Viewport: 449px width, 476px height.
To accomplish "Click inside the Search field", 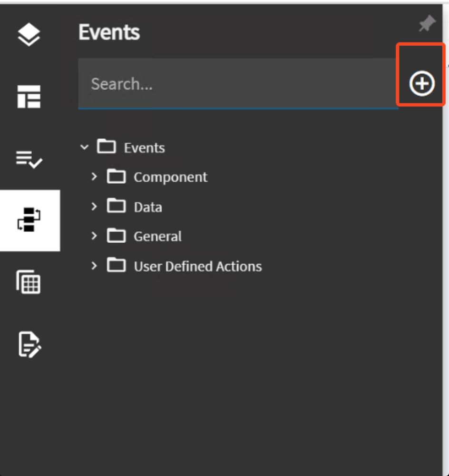I will point(214,84).
